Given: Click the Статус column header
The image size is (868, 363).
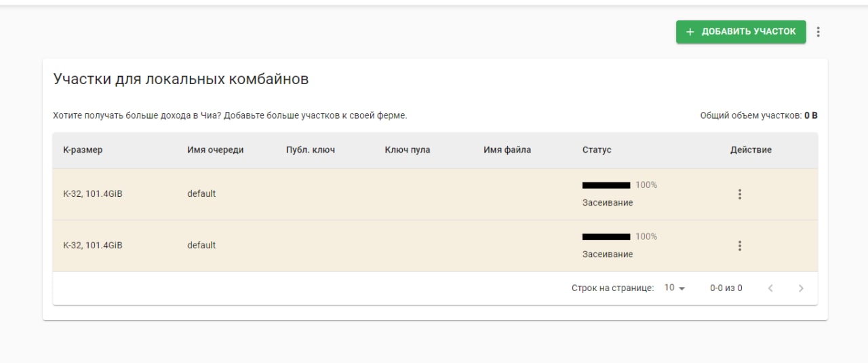Looking at the screenshot, I should tap(597, 150).
